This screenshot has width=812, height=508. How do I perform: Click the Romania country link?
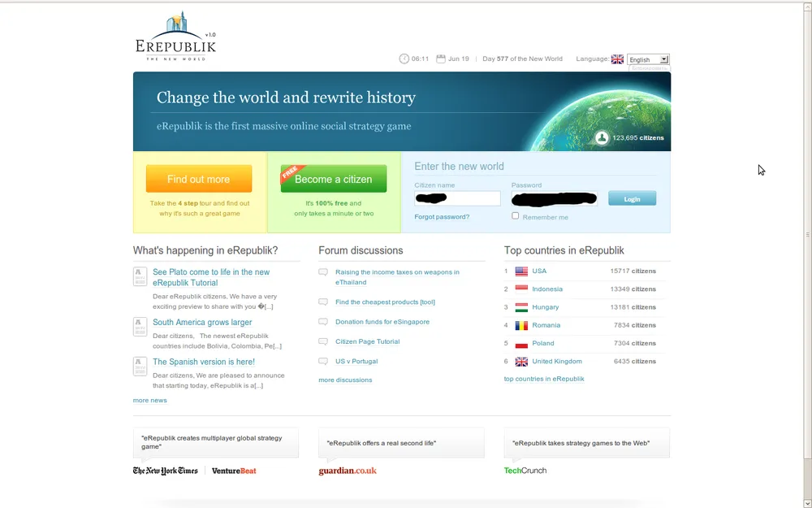point(546,326)
